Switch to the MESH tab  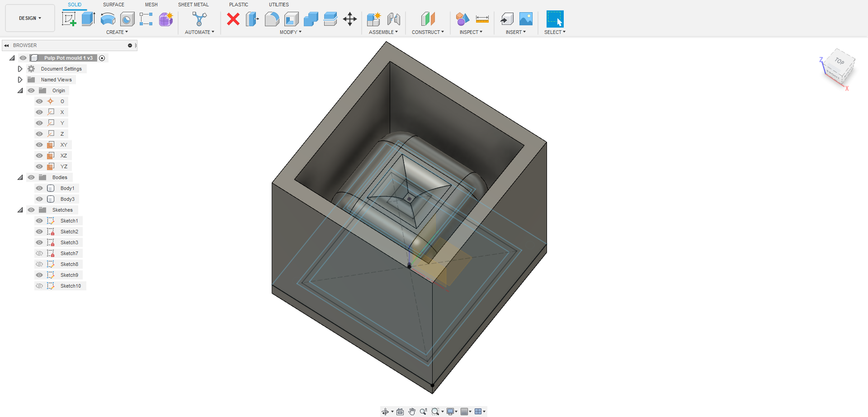point(151,5)
